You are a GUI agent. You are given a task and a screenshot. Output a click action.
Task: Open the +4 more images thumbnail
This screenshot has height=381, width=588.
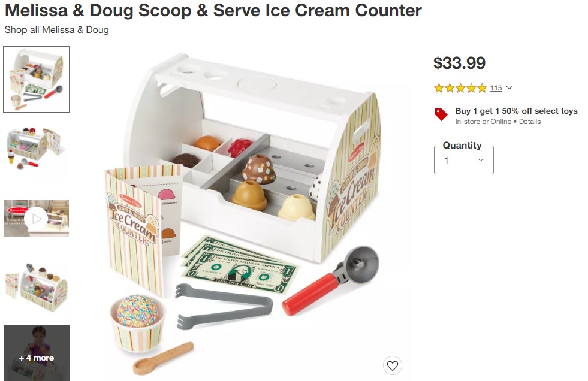(x=37, y=353)
